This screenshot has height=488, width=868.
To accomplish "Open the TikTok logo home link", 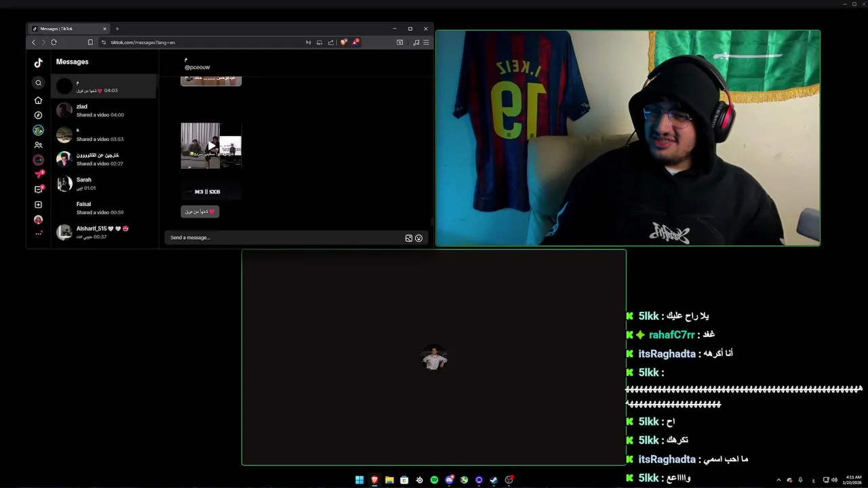I will pos(39,62).
